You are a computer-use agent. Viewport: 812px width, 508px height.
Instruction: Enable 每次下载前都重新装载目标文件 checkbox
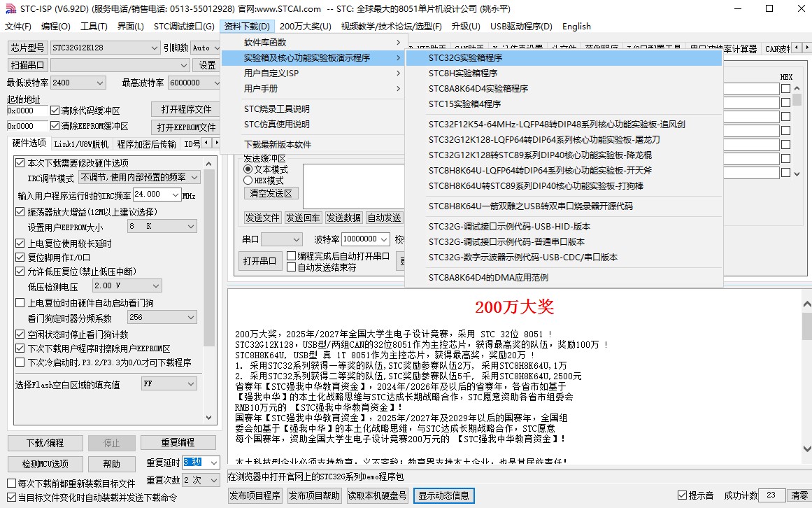click(x=11, y=483)
